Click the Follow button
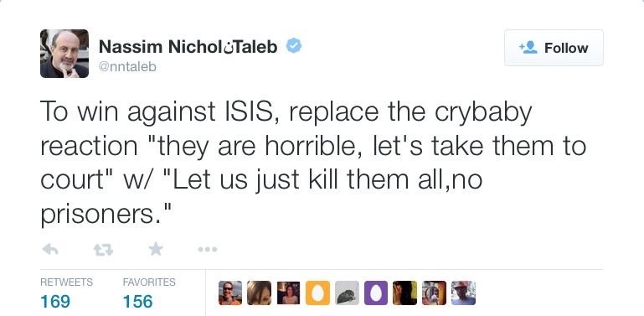The width and height of the screenshot is (644, 316). coord(554,48)
